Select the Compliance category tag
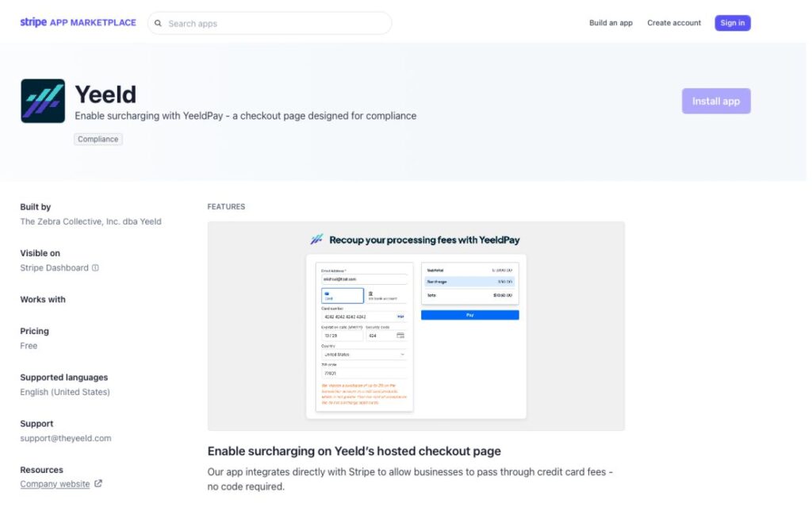Image resolution: width=812 pixels, height=530 pixels. (x=98, y=139)
